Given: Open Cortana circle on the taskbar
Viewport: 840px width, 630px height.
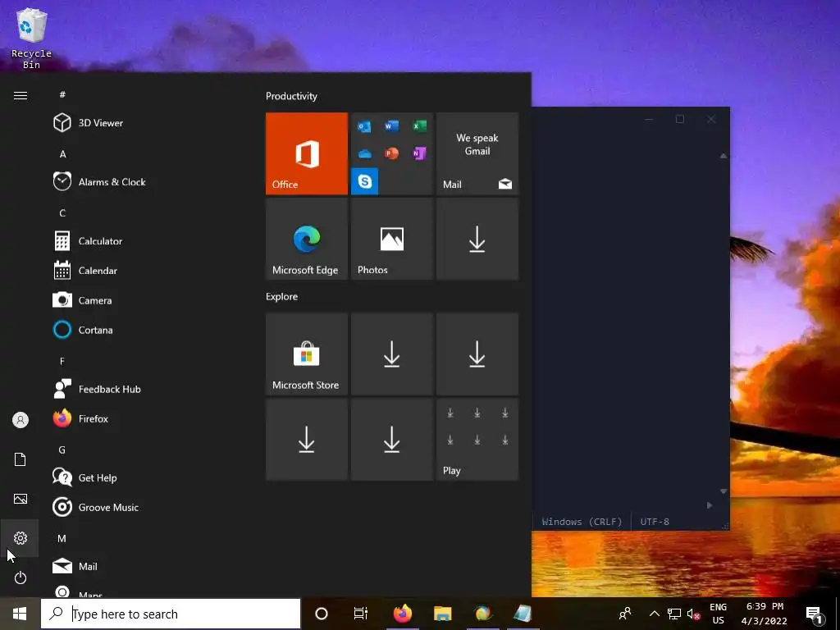Looking at the screenshot, I should (322, 614).
